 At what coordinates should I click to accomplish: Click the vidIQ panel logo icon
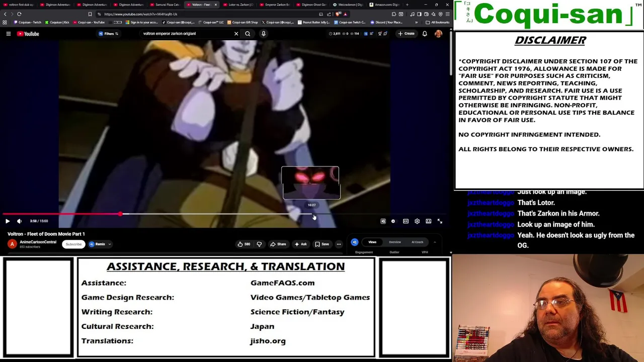point(355,242)
